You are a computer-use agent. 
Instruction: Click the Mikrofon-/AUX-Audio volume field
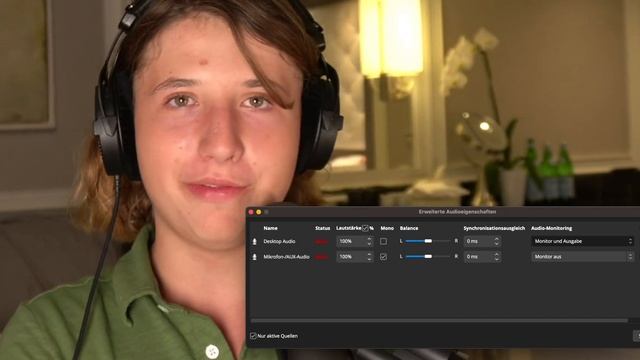coord(355,257)
